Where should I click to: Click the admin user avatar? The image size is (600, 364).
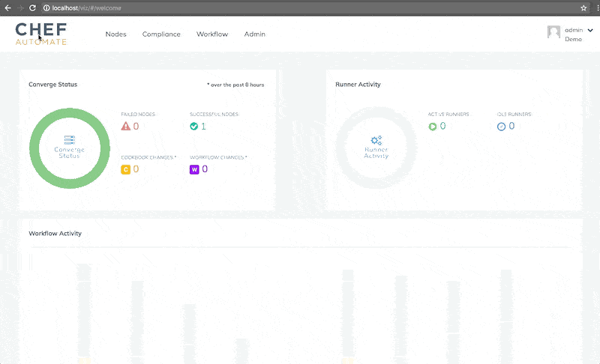pos(553,32)
